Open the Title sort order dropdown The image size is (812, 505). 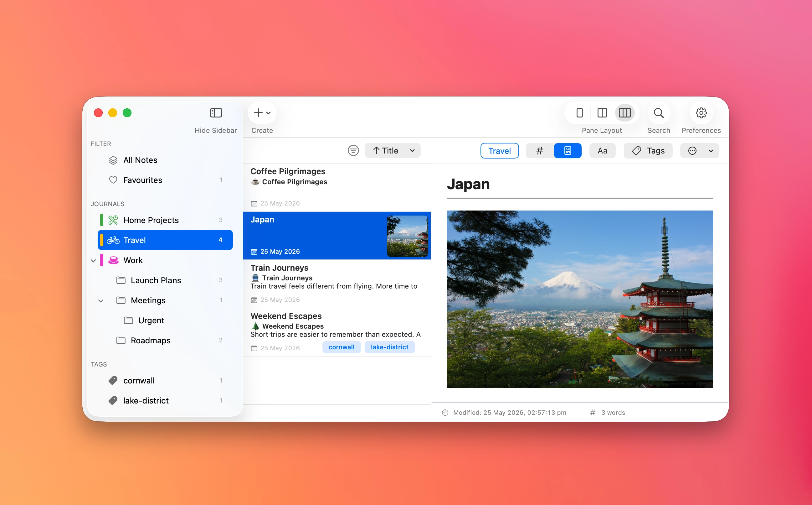[x=393, y=151]
